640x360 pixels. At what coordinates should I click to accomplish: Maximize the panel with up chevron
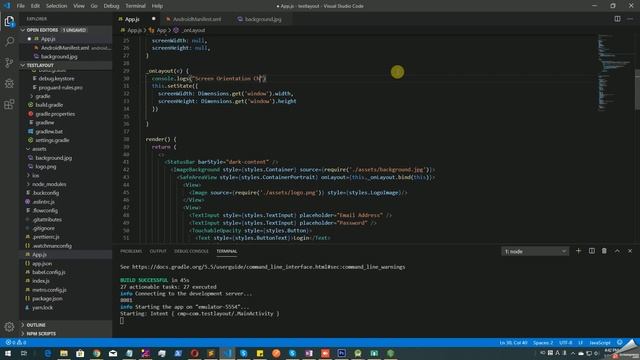[x=617, y=251]
